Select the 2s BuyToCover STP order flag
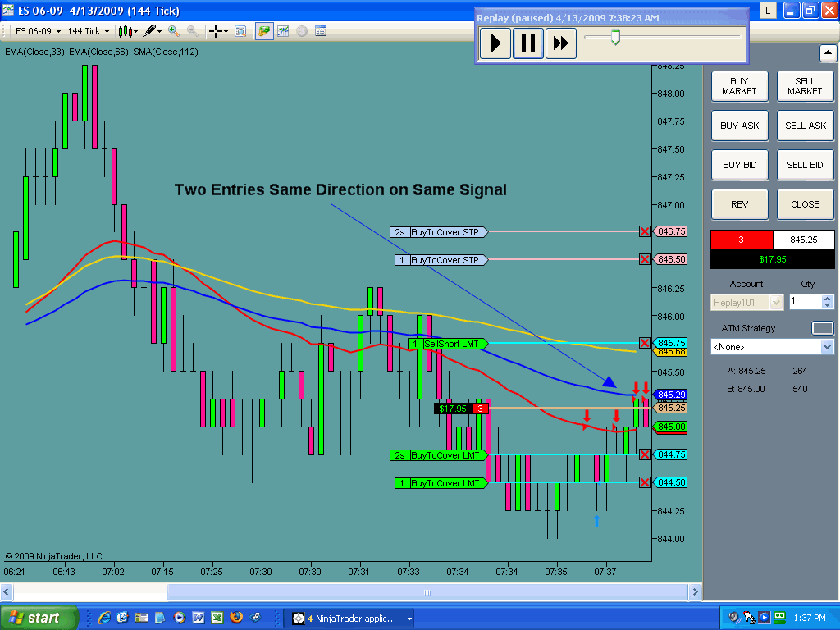Viewport: 840px width, 630px height. click(439, 232)
